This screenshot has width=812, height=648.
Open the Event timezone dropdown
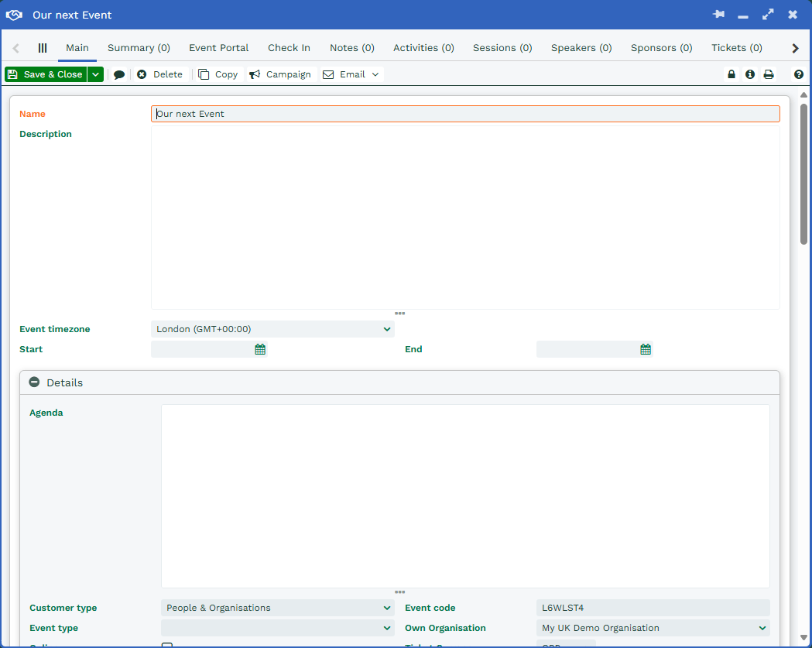coord(272,330)
